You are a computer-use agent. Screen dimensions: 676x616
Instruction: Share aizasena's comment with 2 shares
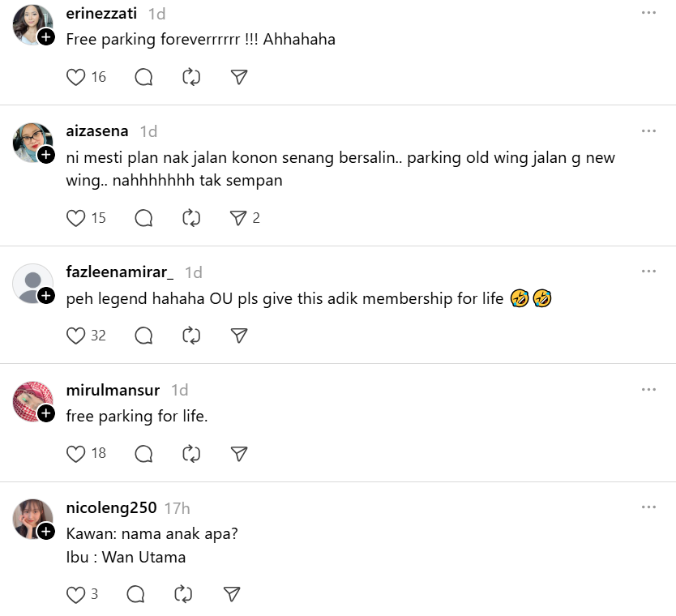238,218
